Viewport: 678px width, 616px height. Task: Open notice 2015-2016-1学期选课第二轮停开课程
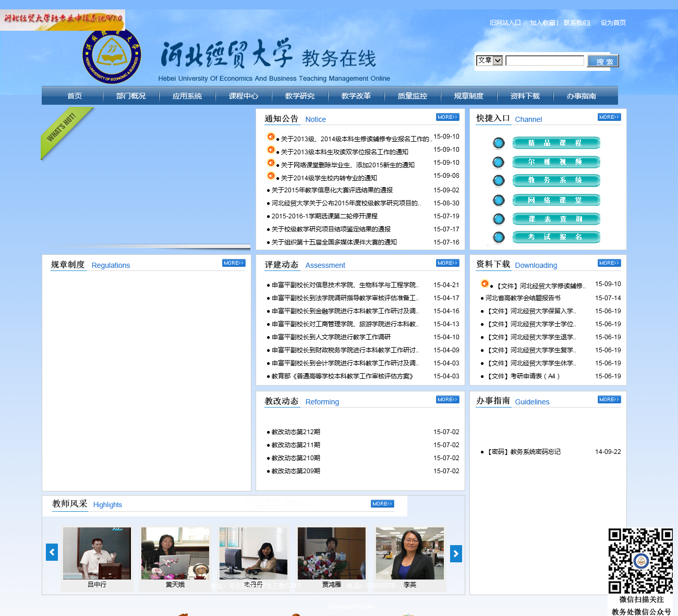(x=324, y=216)
